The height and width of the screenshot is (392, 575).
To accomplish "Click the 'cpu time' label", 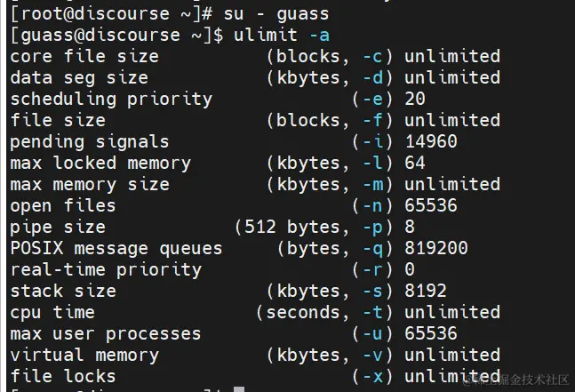I will 52,313.
